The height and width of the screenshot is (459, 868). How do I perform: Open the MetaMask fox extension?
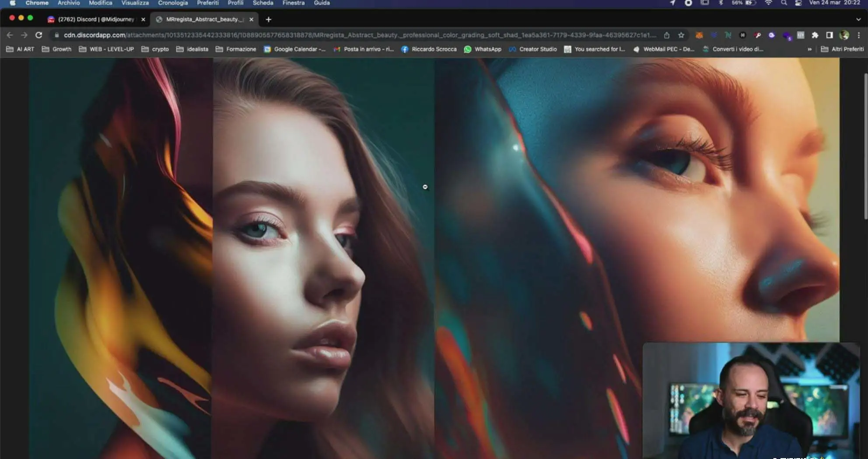[x=699, y=35]
